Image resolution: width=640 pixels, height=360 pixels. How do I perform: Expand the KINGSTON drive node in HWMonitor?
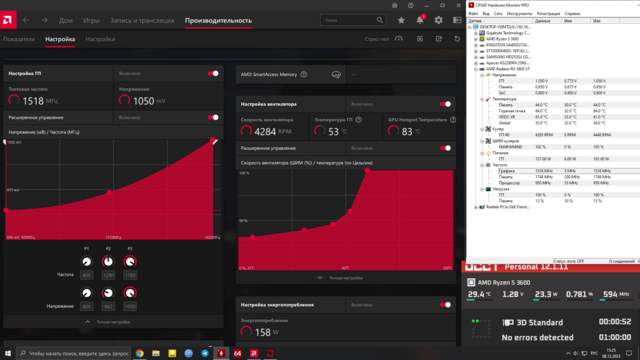[476, 45]
